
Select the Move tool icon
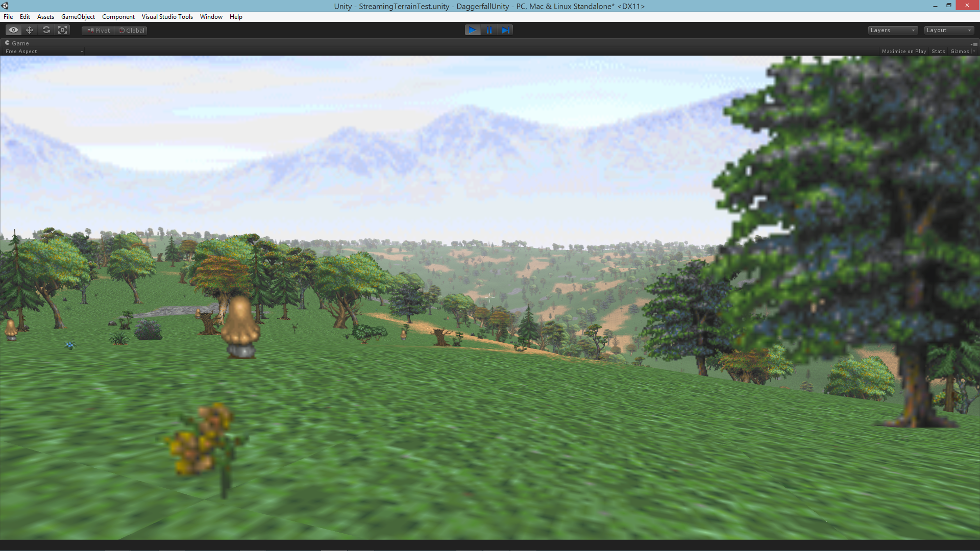click(x=30, y=30)
